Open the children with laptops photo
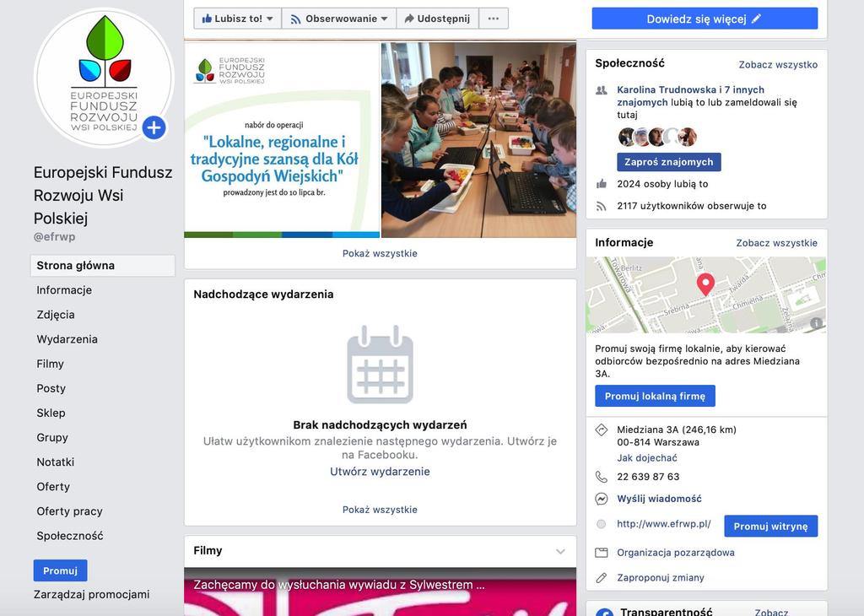Image resolution: width=864 pixels, height=616 pixels. point(479,140)
